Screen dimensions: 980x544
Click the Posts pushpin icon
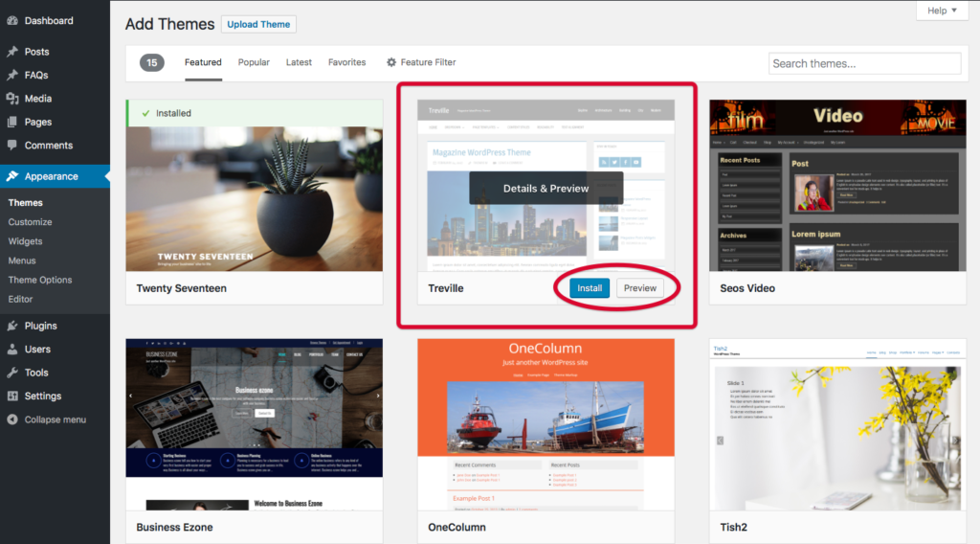pos(12,52)
